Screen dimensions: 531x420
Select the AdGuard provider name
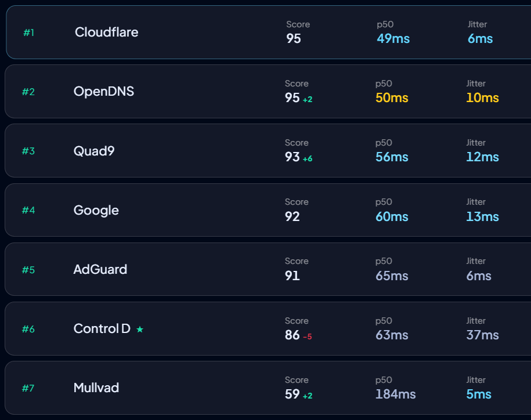pos(100,269)
